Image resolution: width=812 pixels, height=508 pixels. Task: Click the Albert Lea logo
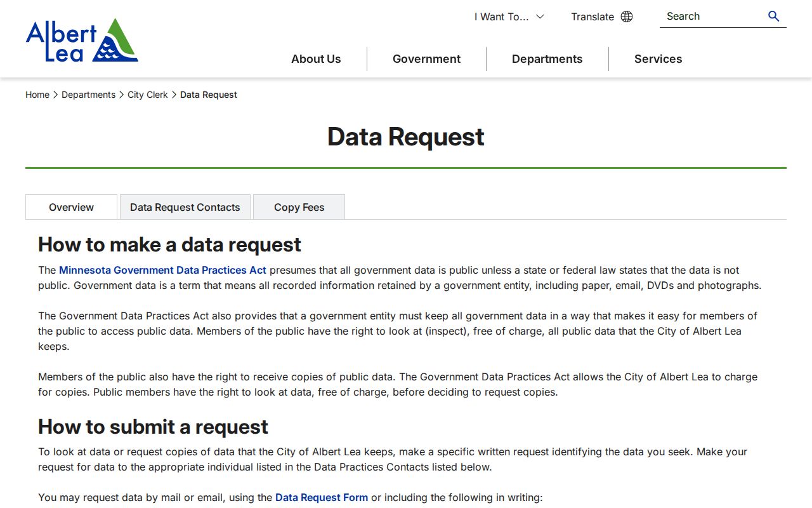coord(82,41)
